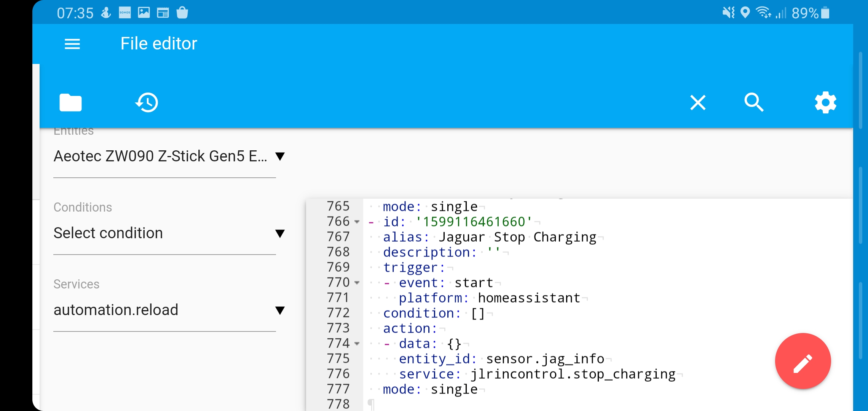Tap the shopping bag notification icon
The width and height of the screenshot is (868, 411).
[182, 13]
